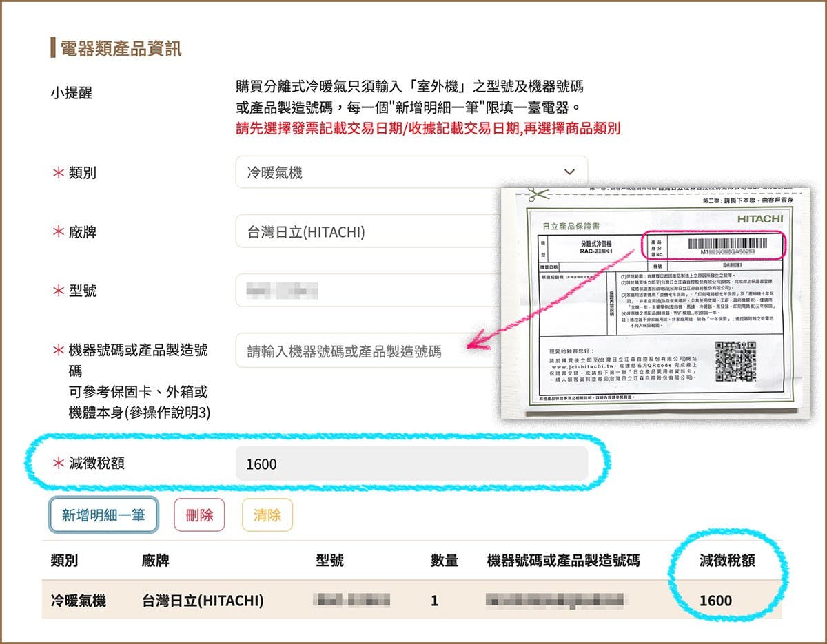Open the 類別 dropdown showing 冷暖氣機
This screenshot has height=644, width=827.
click(411, 172)
